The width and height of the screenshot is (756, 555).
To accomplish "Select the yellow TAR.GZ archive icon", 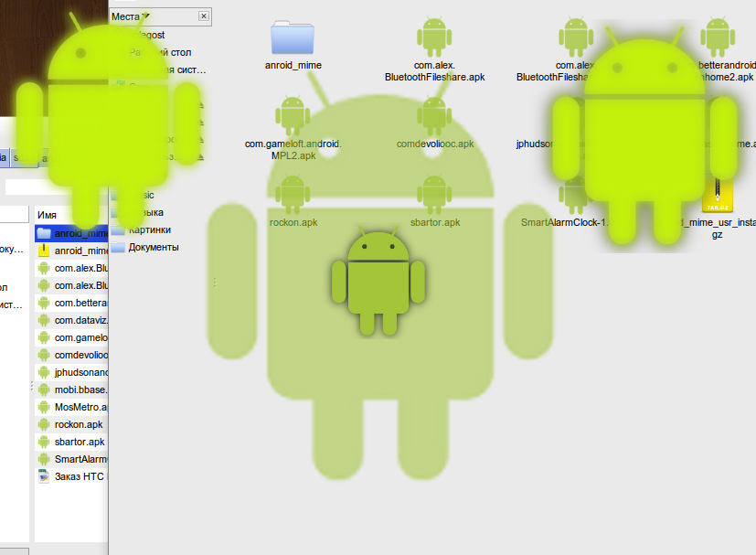I will tap(718, 196).
